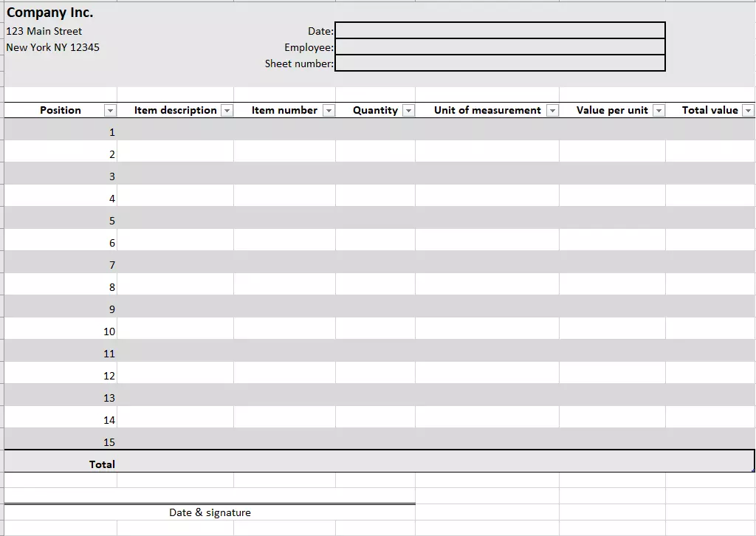This screenshot has height=536, width=756.
Task: Open the Value per unit filter dropdown
Action: 659,110
